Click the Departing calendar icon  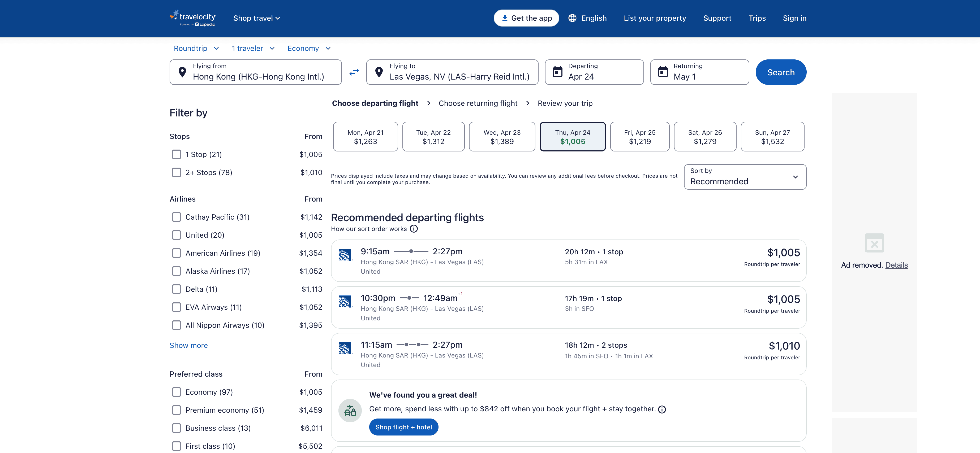pyautogui.click(x=557, y=72)
